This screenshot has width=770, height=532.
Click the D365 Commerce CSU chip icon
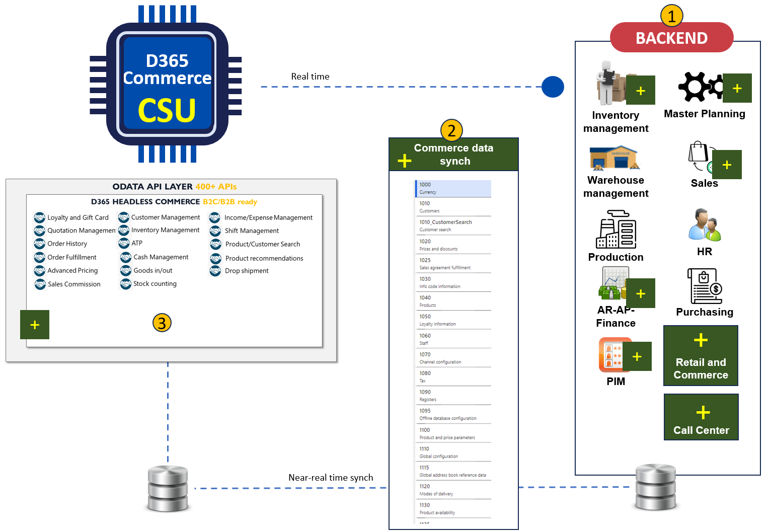[x=166, y=84]
